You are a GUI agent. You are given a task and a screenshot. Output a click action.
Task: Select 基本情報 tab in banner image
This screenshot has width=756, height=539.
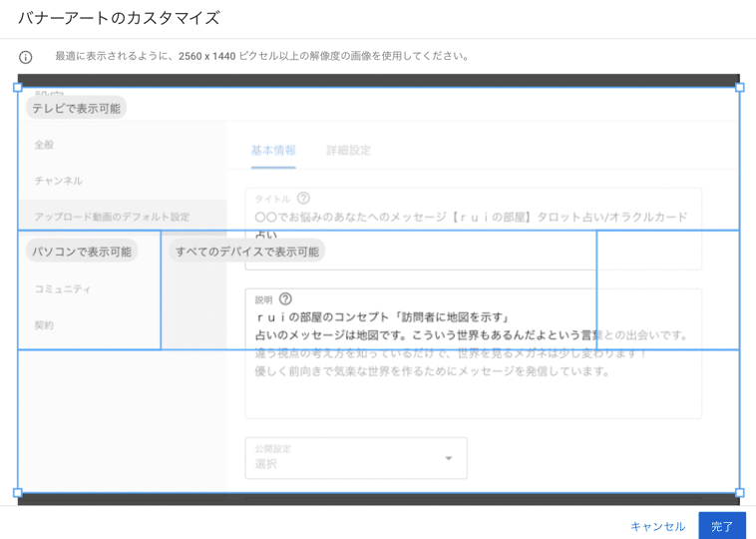click(x=273, y=151)
